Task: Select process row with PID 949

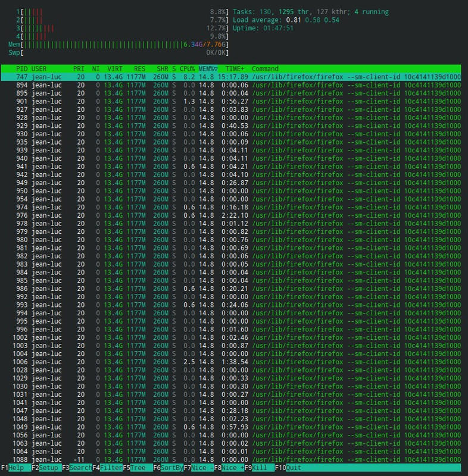Action: [x=231, y=183]
